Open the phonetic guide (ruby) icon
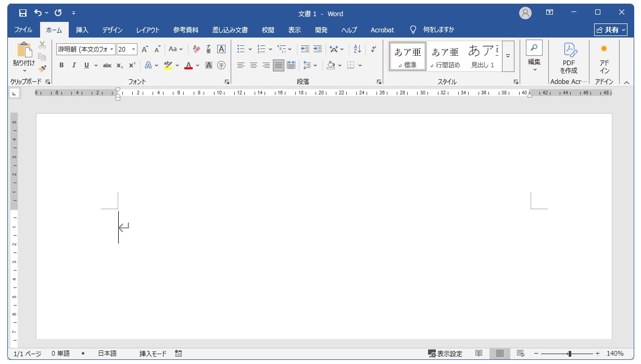Image resolution: width=641 pixels, height=364 pixels. (209, 49)
